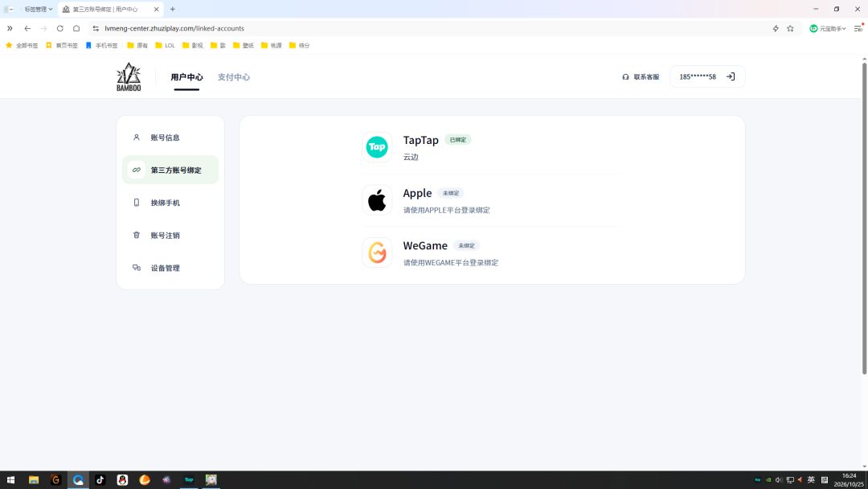The width and height of the screenshot is (868, 489).
Task: Click the Bamboo logo in the header
Action: (129, 77)
